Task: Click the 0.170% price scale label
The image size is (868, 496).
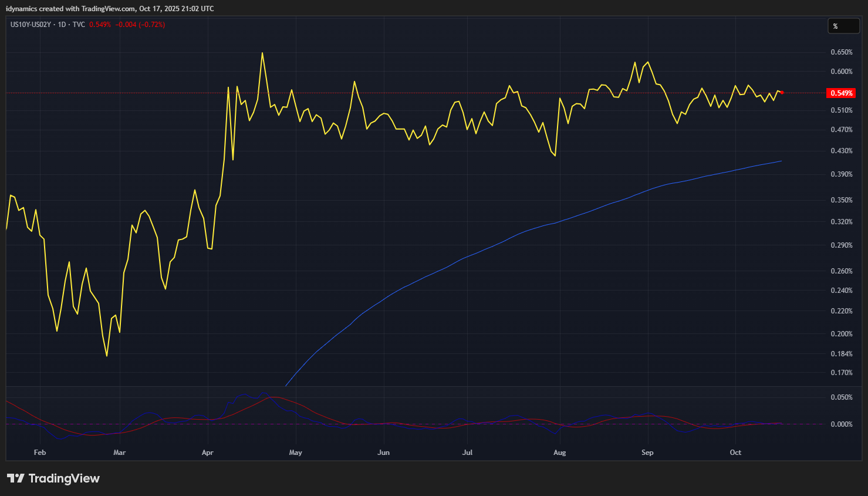Action: (842, 373)
